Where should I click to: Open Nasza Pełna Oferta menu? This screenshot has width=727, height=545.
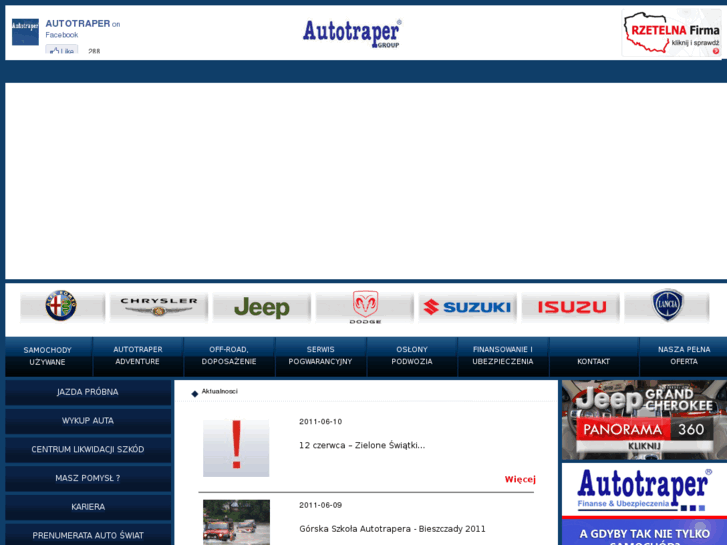(684, 356)
